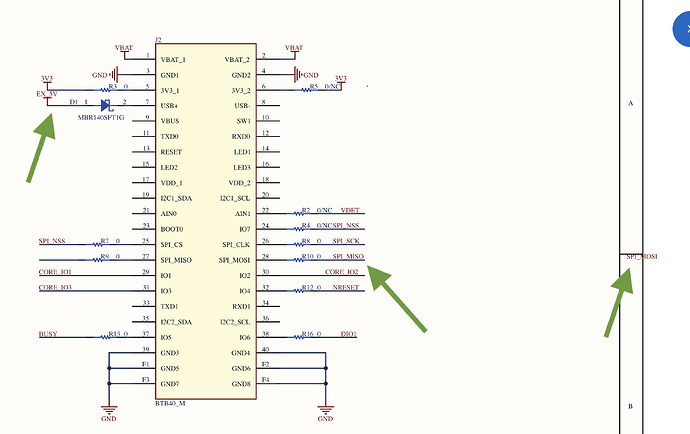Viewport: 690px width, 434px height.
Task: Select the MBR140SFT1G part label
Action: point(101,118)
